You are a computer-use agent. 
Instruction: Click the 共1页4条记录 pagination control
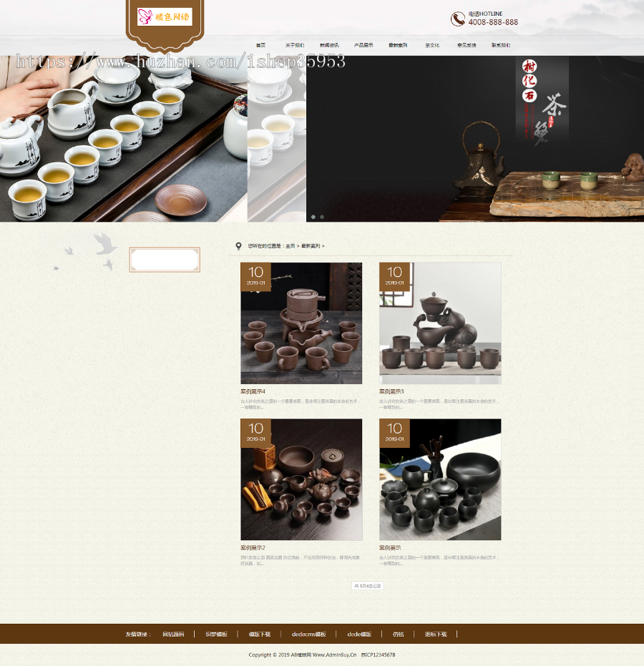click(x=367, y=585)
